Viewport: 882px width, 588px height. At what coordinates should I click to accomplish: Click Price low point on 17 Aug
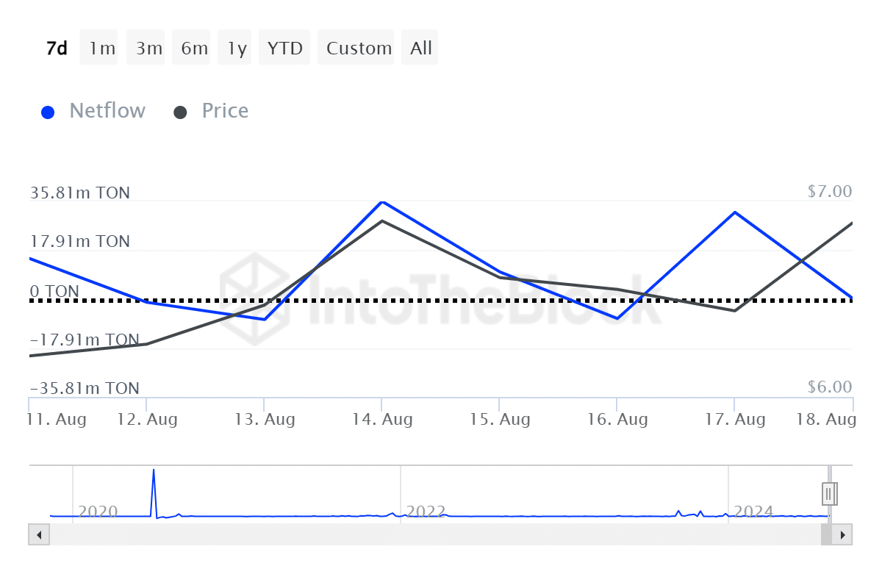(735, 310)
